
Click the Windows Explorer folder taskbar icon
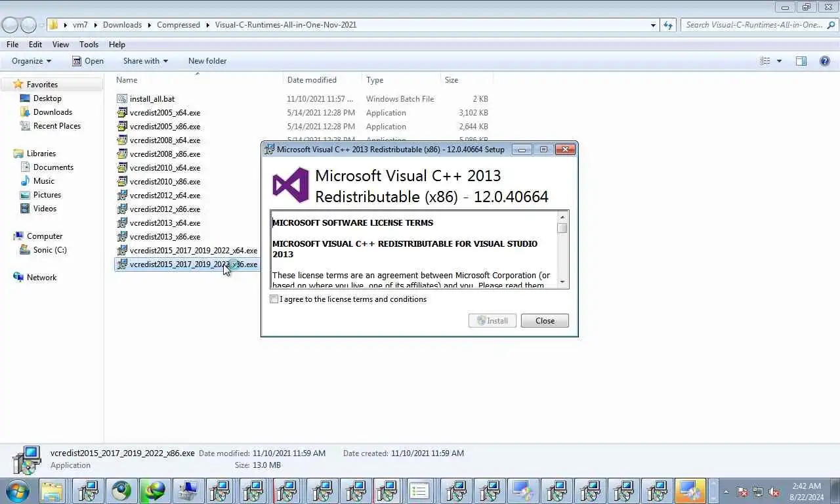point(52,491)
